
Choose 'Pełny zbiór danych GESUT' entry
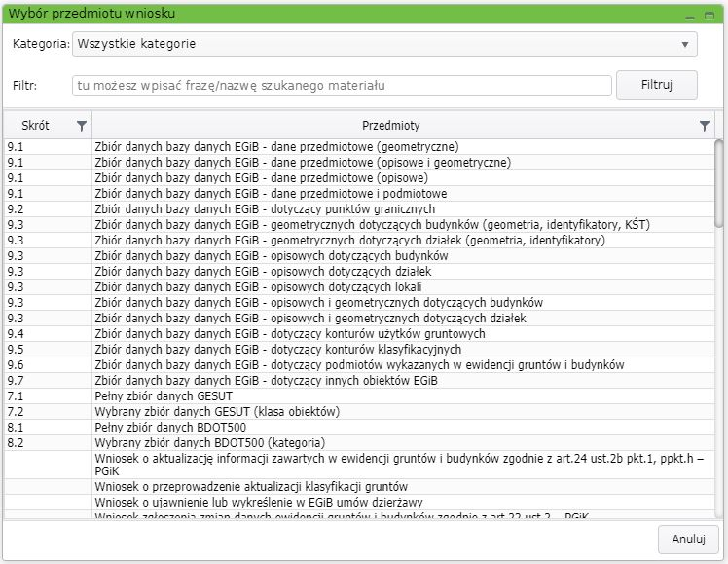click(164, 396)
